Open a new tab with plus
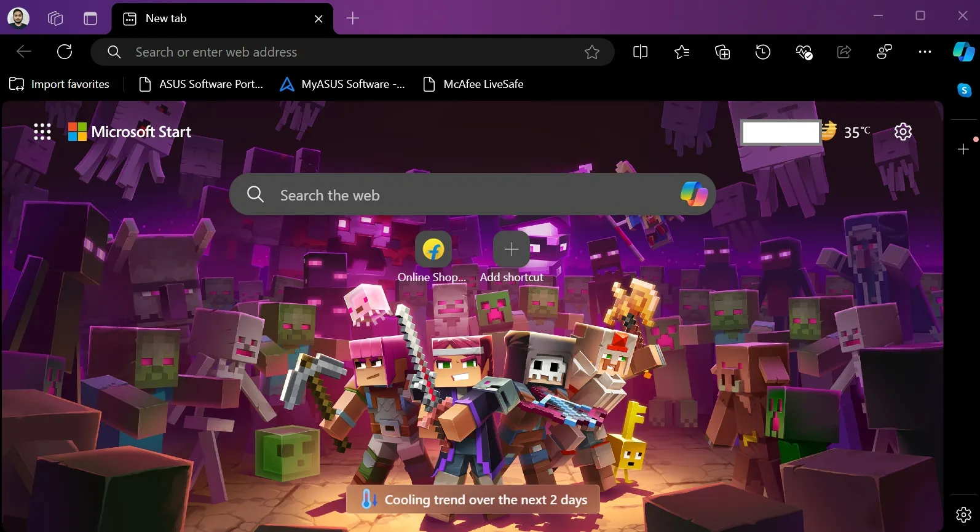The height and width of the screenshot is (532, 980). click(x=352, y=18)
